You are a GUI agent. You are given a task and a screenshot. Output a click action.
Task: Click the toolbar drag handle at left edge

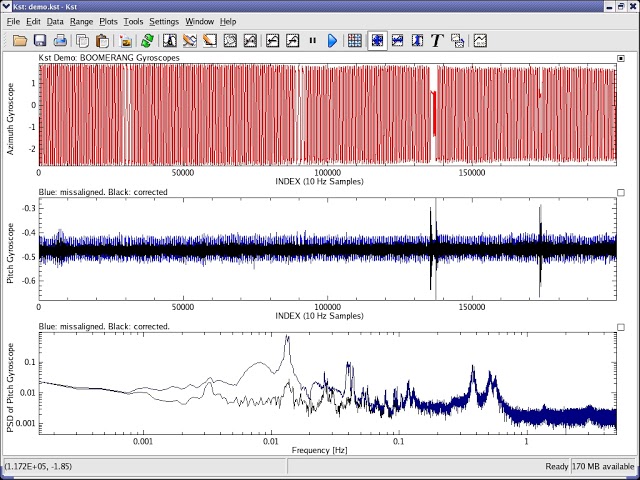click(6, 40)
